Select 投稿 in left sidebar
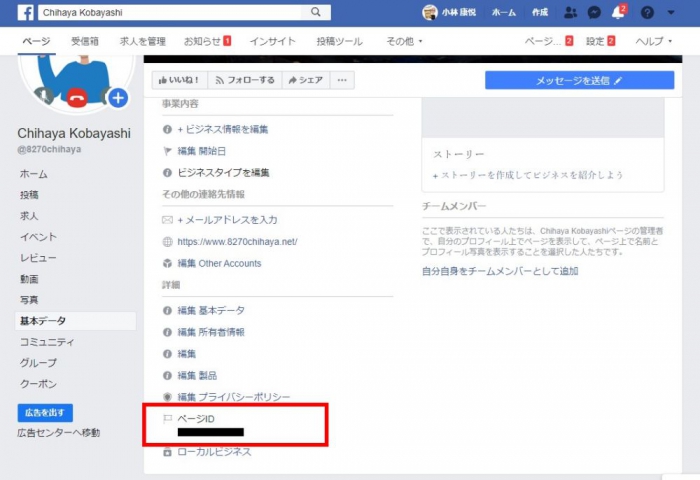 29,195
